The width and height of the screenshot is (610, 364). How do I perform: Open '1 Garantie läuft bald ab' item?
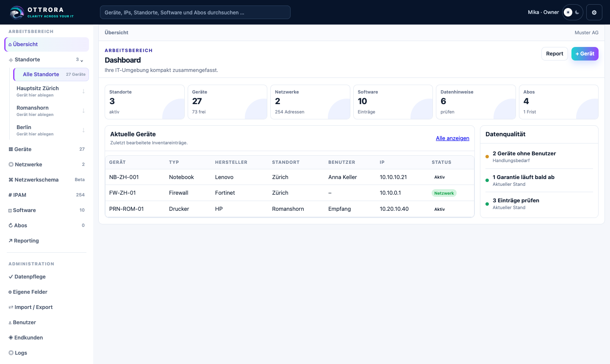point(539,180)
